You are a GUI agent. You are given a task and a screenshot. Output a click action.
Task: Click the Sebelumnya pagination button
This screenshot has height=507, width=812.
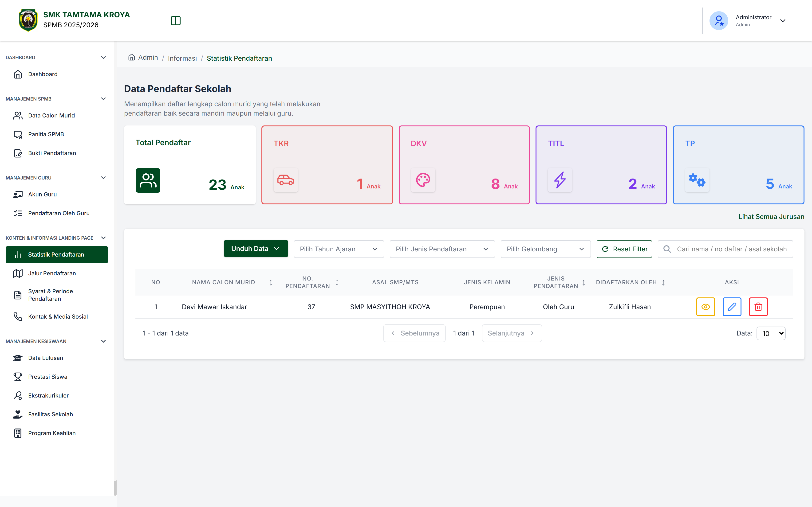[414, 333]
